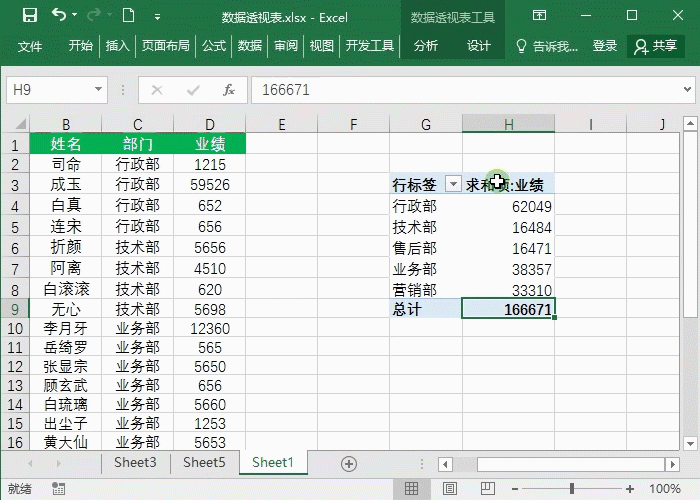Select row 9 header
The height and width of the screenshot is (500, 700).
pos(15,309)
